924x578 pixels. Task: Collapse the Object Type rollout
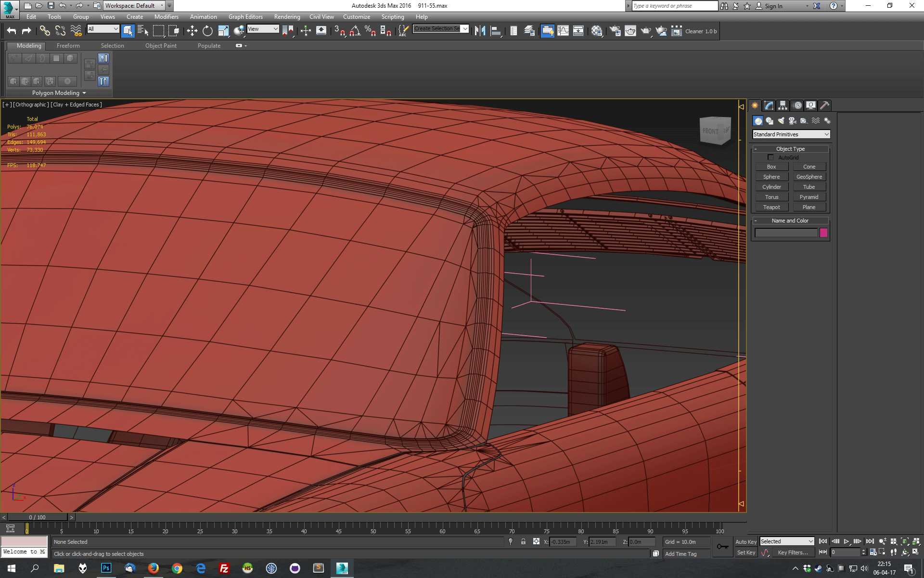point(790,149)
